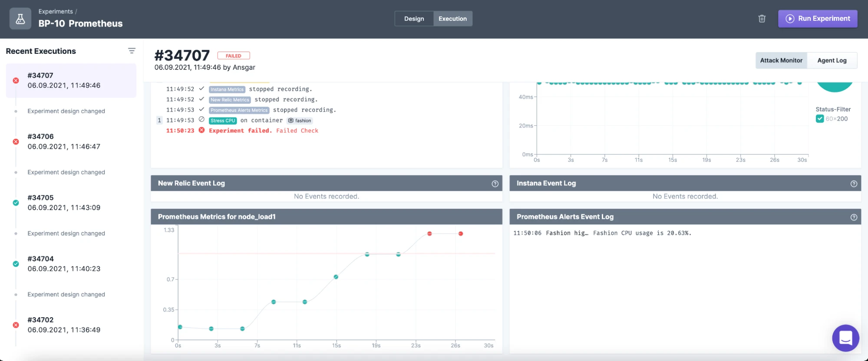The height and width of the screenshot is (361, 868).
Task: Click the Prometheus Alerts Metrics log tag
Action: click(x=239, y=110)
